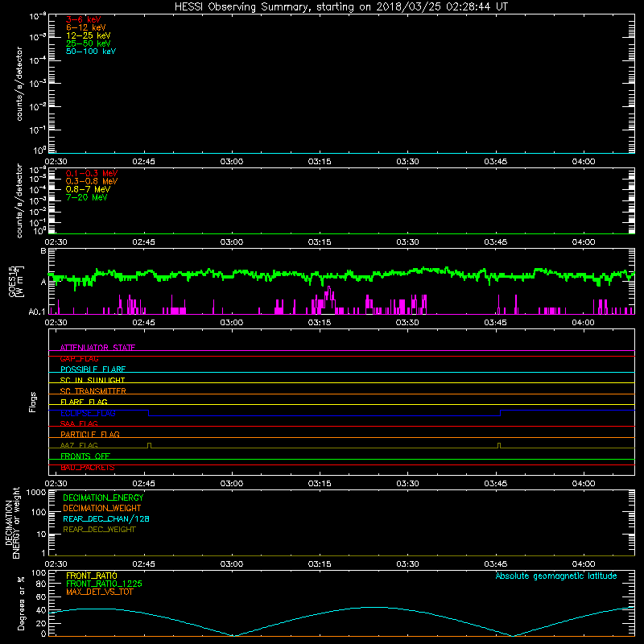The image size is (644, 644).
Task: Select the 1000 tick on decimation axis
Action: [x=35, y=493]
